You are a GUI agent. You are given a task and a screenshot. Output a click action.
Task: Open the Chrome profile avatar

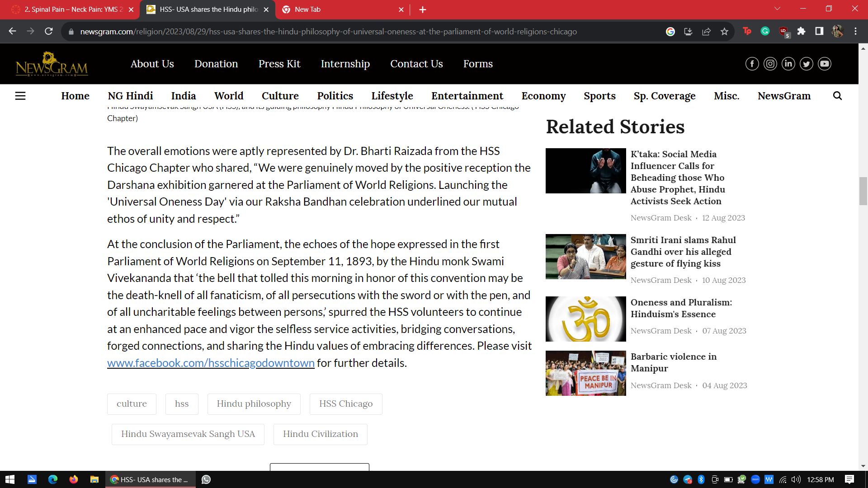click(x=837, y=31)
